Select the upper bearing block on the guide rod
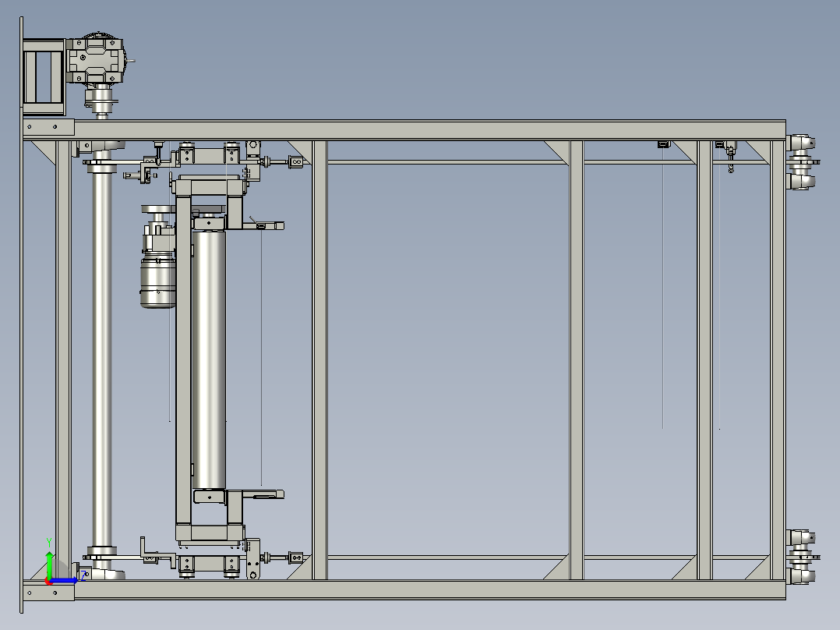 tap(296, 161)
